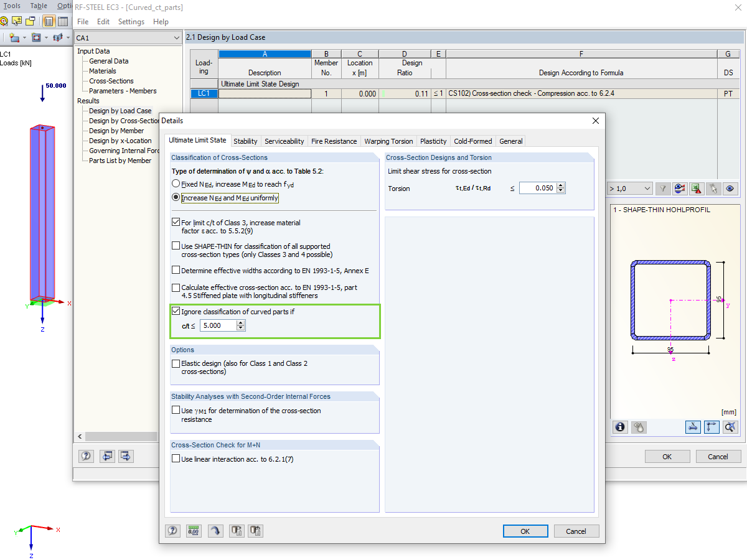Click the yellow selection cursor toolbar icon

point(17,21)
